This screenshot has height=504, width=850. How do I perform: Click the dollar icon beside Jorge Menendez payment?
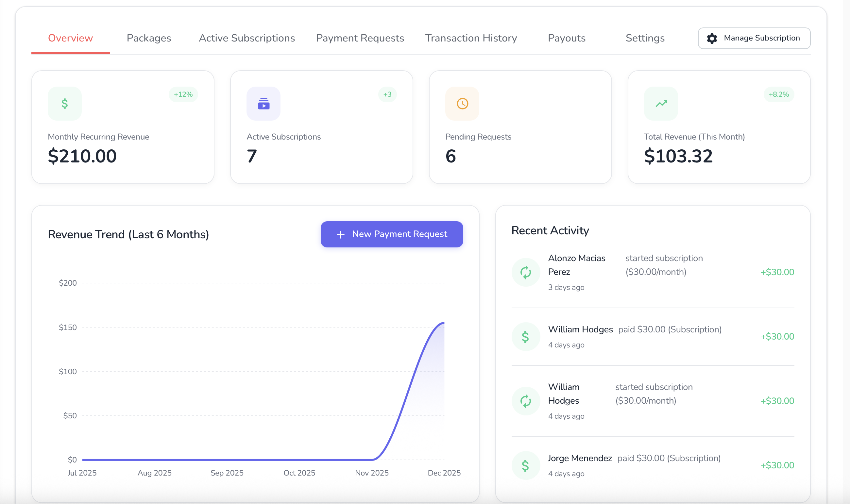(525, 465)
